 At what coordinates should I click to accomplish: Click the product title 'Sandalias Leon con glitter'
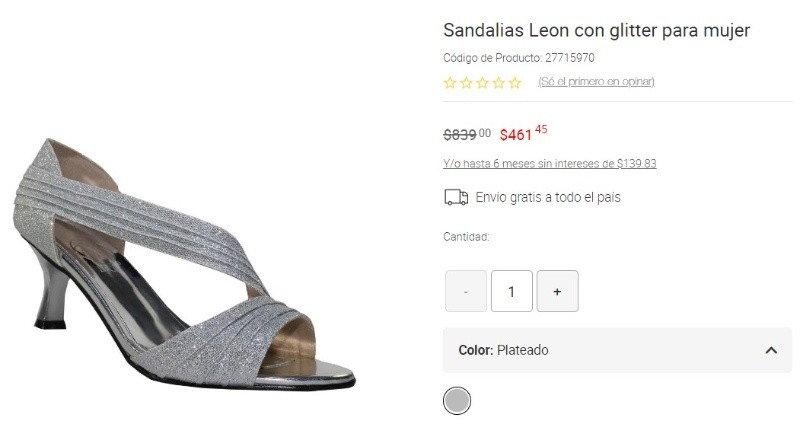click(x=596, y=31)
